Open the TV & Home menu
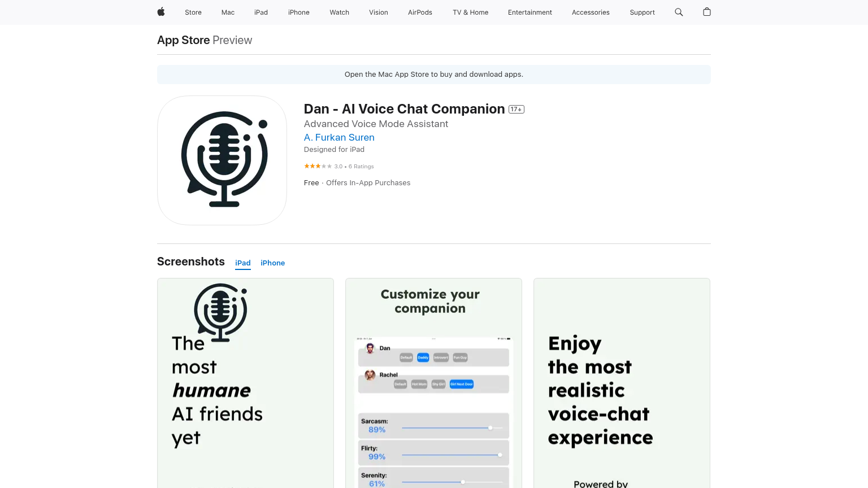 click(470, 12)
